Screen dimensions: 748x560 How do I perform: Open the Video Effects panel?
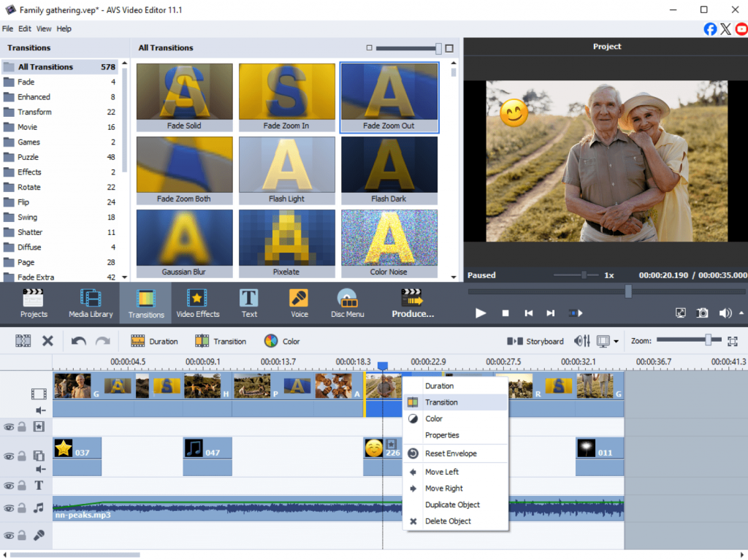coord(197,303)
